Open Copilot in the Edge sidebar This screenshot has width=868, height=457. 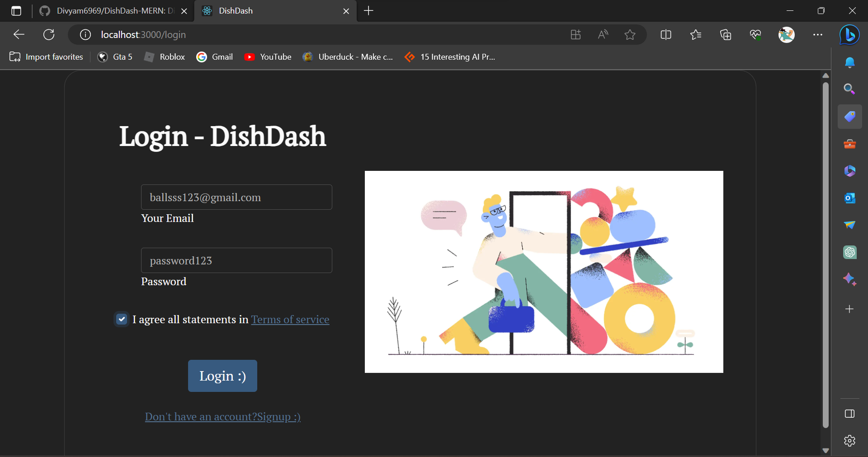pos(849,34)
